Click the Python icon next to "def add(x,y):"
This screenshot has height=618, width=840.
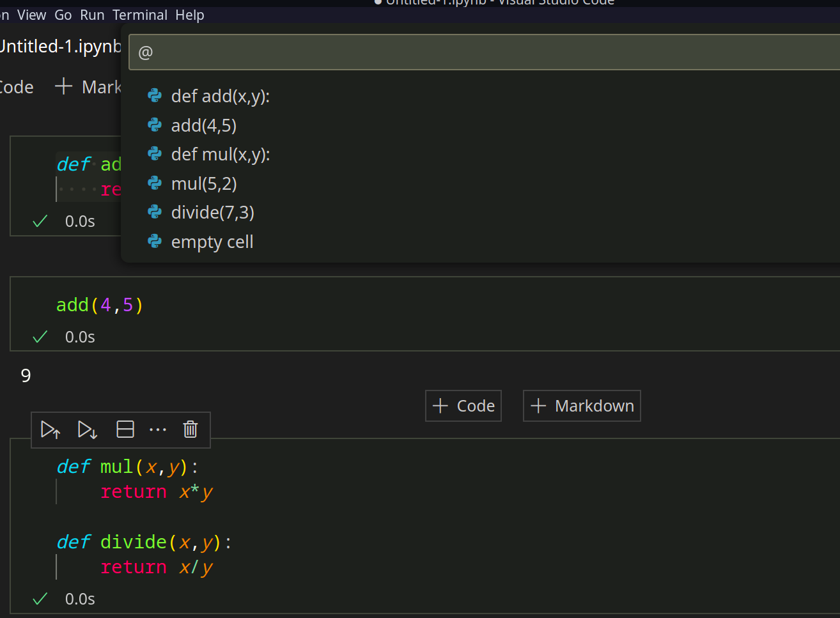(155, 95)
